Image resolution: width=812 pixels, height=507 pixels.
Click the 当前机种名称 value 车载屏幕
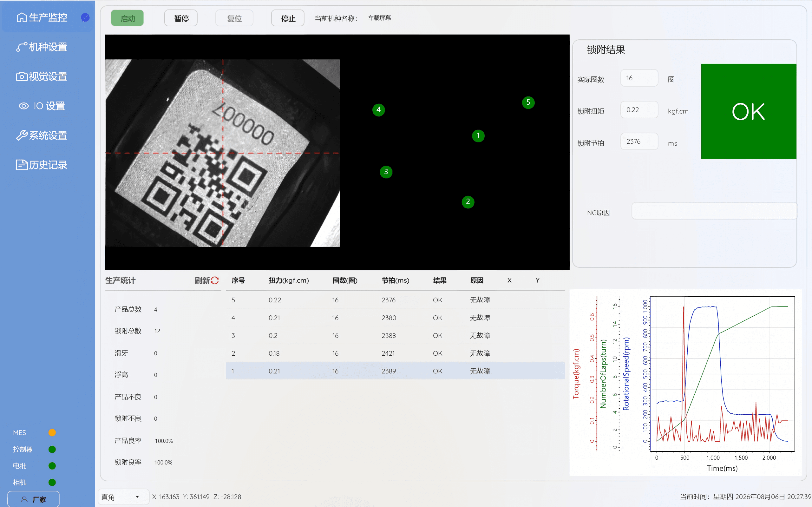[x=379, y=18]
